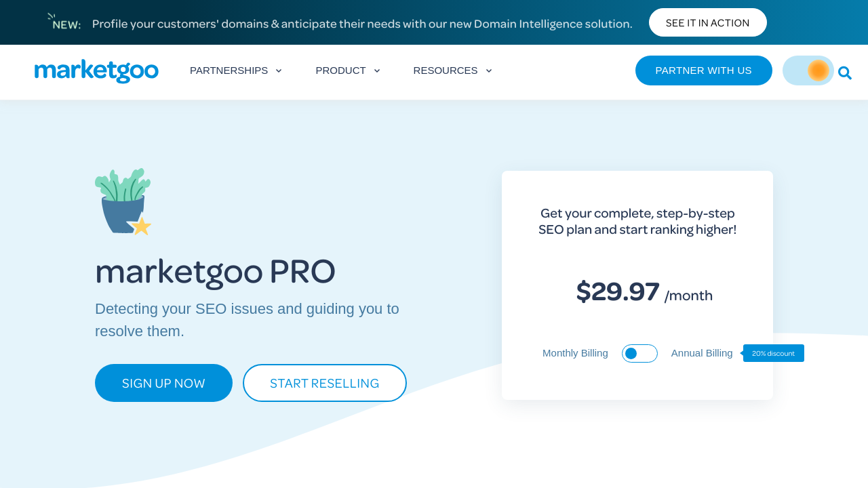The height and width of the screenshot is (488, 868).
Task: Click the Domain Intelligence announcement text
Action: coord(362,24)
